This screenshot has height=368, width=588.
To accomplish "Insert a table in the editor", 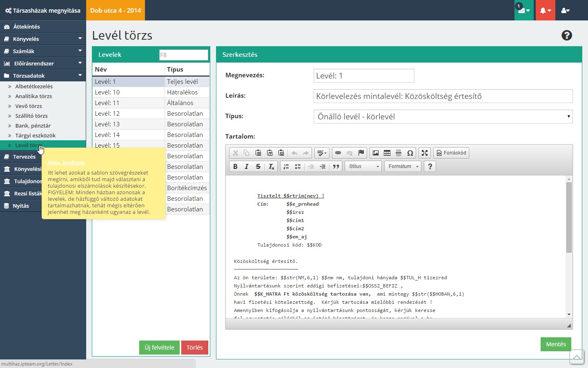I will (x=387, y=153).
